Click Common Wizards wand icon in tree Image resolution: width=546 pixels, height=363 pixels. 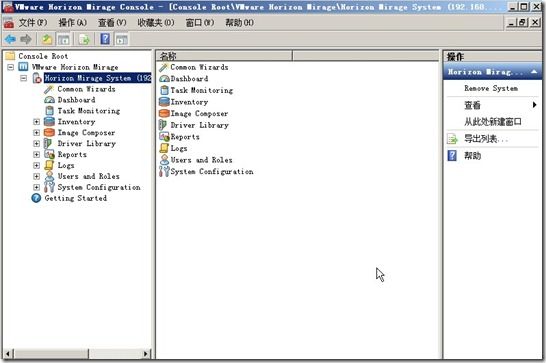49,89
